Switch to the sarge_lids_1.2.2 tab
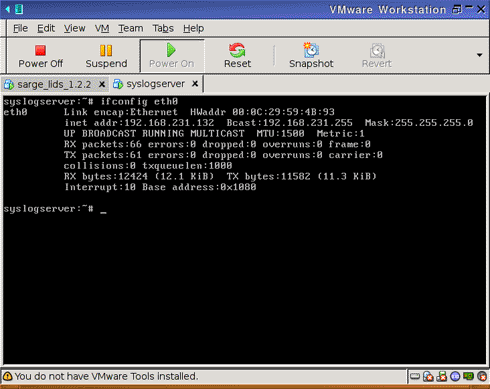Screen dimensions: 490x389 (x=54, y=84)
